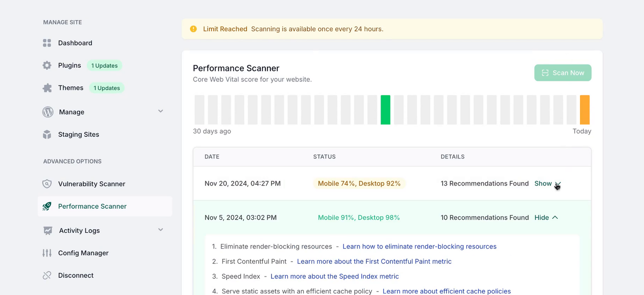Click the 30 days ago label

click(212, 131)
